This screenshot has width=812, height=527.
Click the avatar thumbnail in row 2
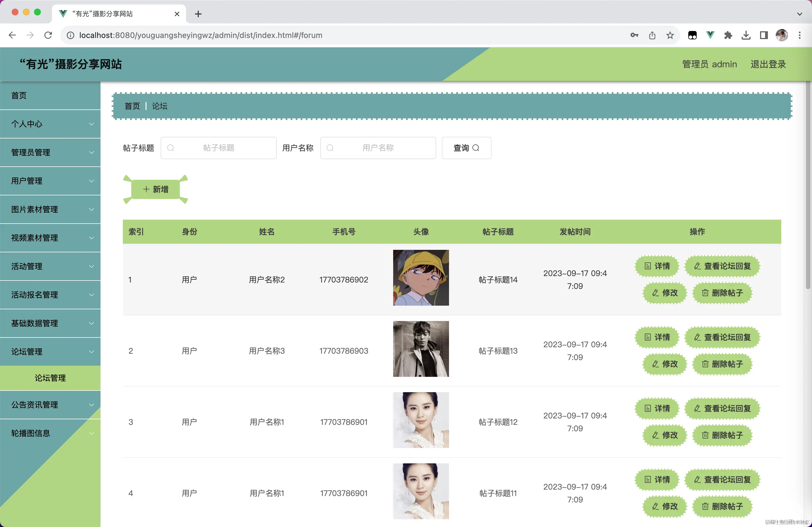(x=421, y=349)
